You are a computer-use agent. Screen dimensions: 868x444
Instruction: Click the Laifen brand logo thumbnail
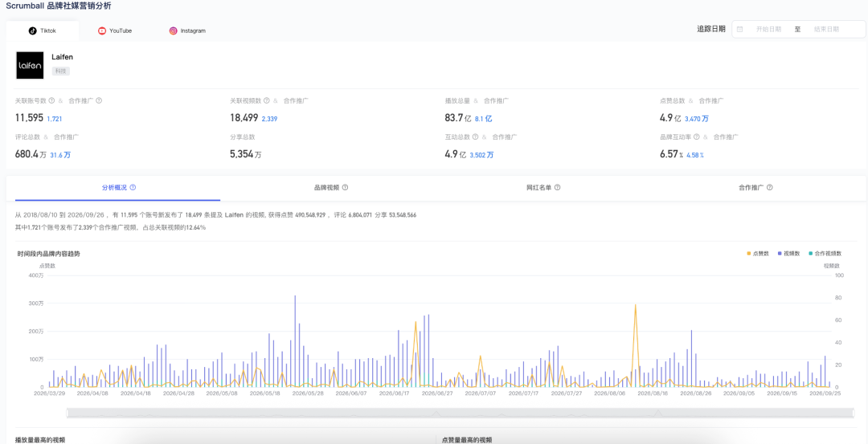(x=30, y=66)
